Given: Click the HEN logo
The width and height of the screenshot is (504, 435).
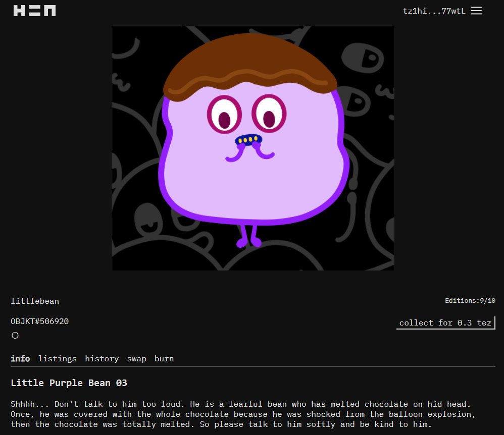Looking at the screenshot, I should pyautogui.click(x=34, y=10).
